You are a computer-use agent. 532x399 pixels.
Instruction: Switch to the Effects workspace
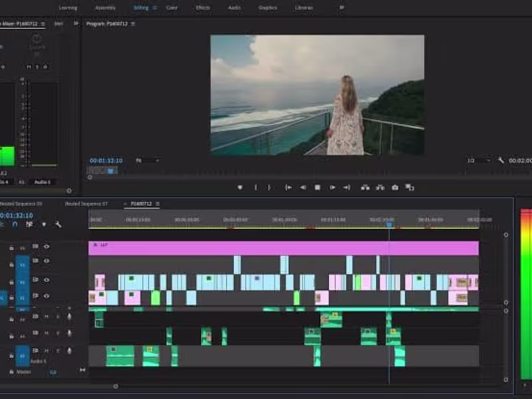(x=203, y=7)
